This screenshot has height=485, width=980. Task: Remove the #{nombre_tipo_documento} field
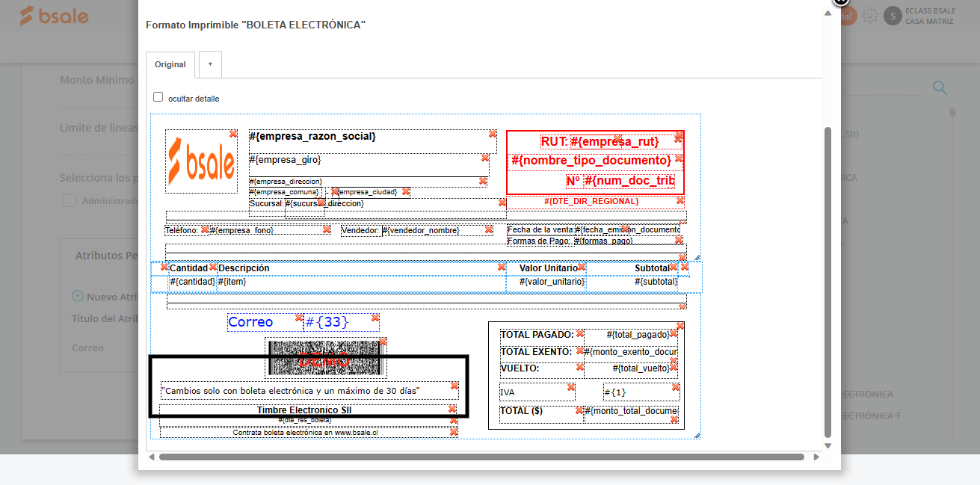click(x=679, y=158)
